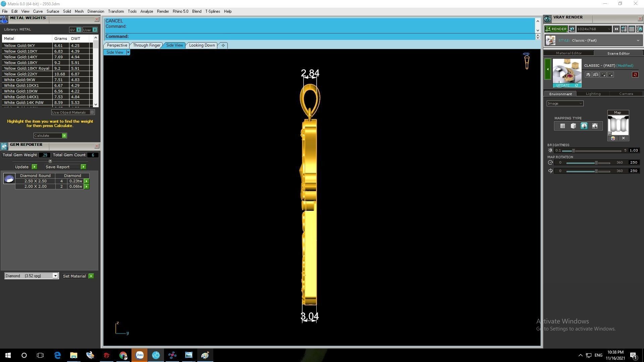Switch to the Scene Editor tab
Viewport: 644px width, 362px height.
pos(618,53)
